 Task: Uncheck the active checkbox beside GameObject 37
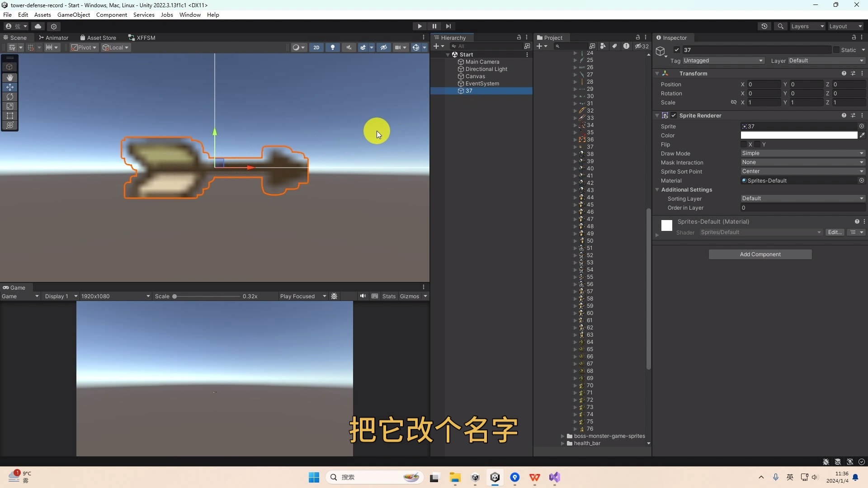point(677,50)
